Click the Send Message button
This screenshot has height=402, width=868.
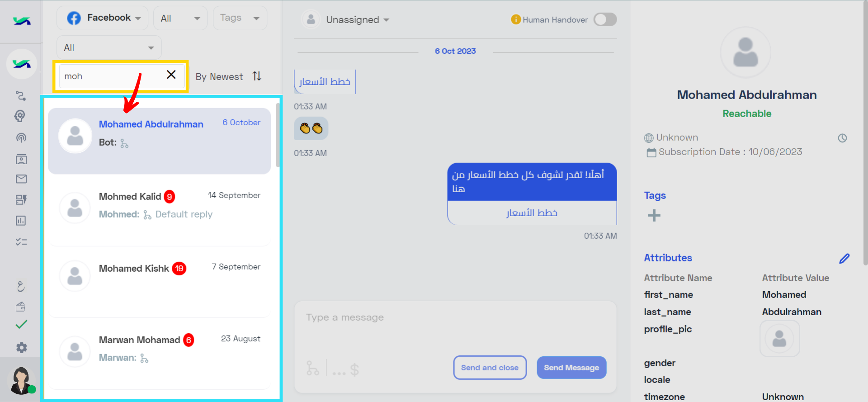click(571, 368)
